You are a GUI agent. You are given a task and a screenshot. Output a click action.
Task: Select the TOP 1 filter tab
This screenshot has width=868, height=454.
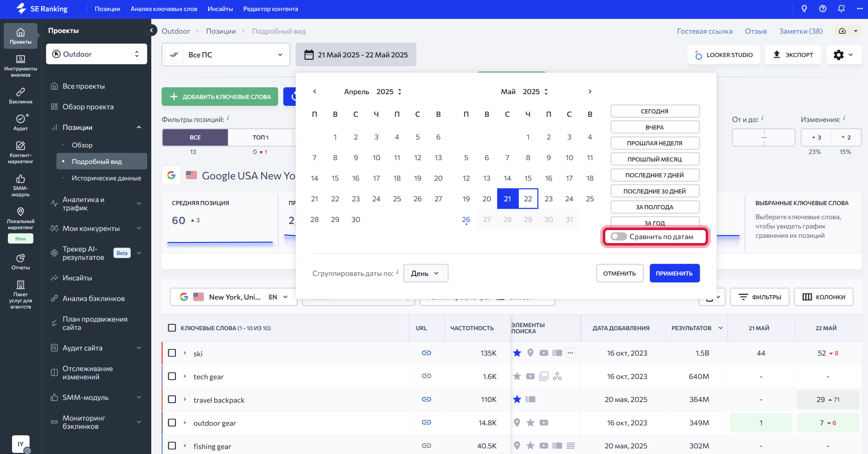coord(260,137)
